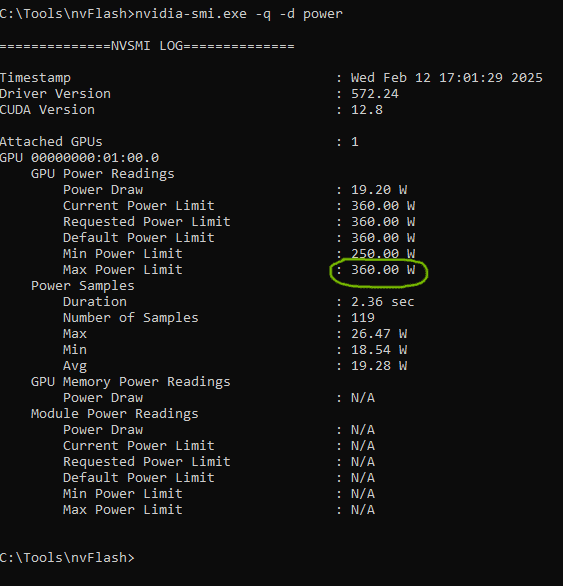Select the 'Driver Version' label
The width and height of the screenshot is (563, 586).
[x=55, y=94]
